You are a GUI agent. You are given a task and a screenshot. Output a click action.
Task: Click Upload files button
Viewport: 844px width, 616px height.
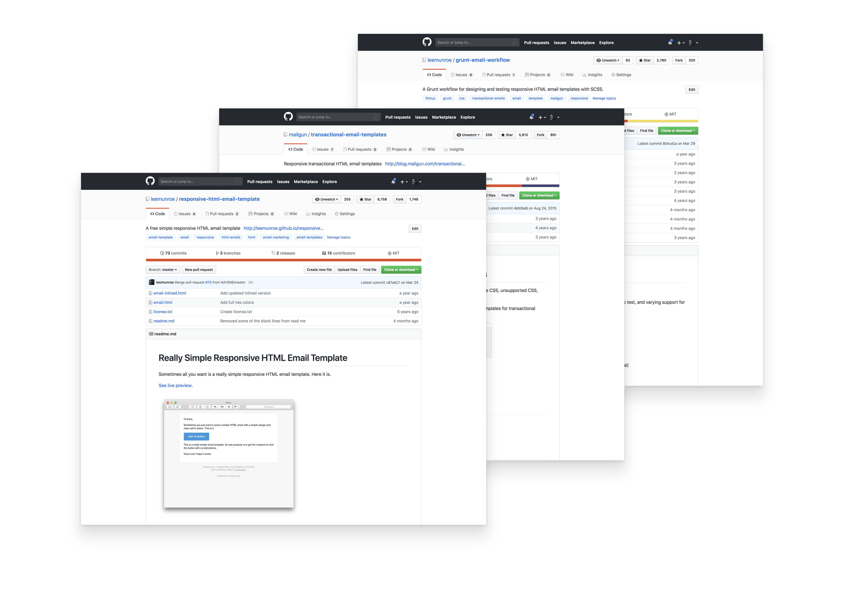click(347, 270)
